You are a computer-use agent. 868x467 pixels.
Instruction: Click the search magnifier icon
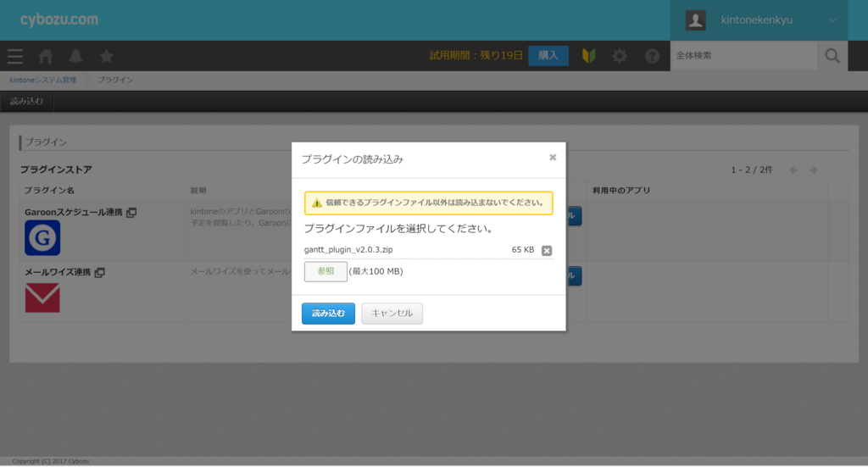click(x=832, y=55)
